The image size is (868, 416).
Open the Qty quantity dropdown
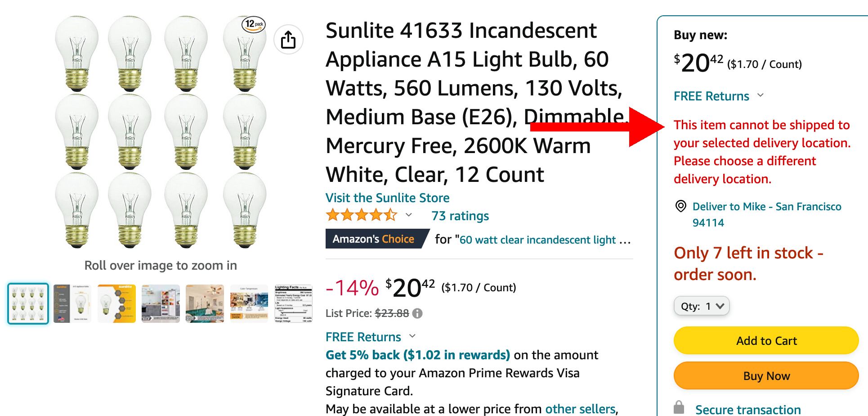(x=701, y=306)
